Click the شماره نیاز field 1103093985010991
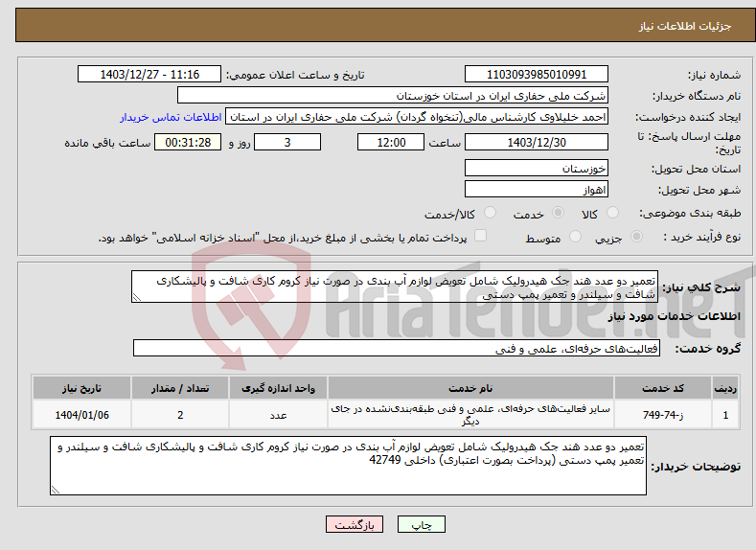Image resolution: width=756 pixels, height=550 pixels. point(537,74)
